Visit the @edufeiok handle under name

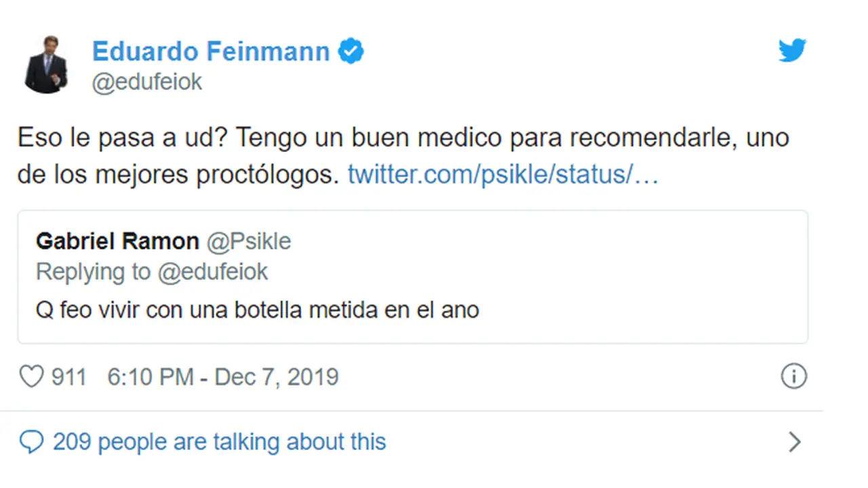tap(147, 83)
